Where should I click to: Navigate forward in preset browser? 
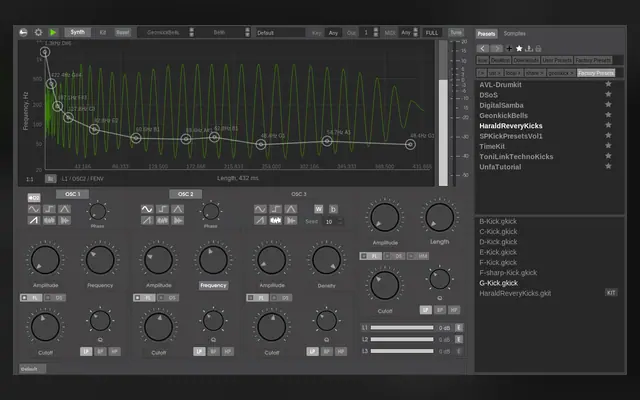point(497,49)
